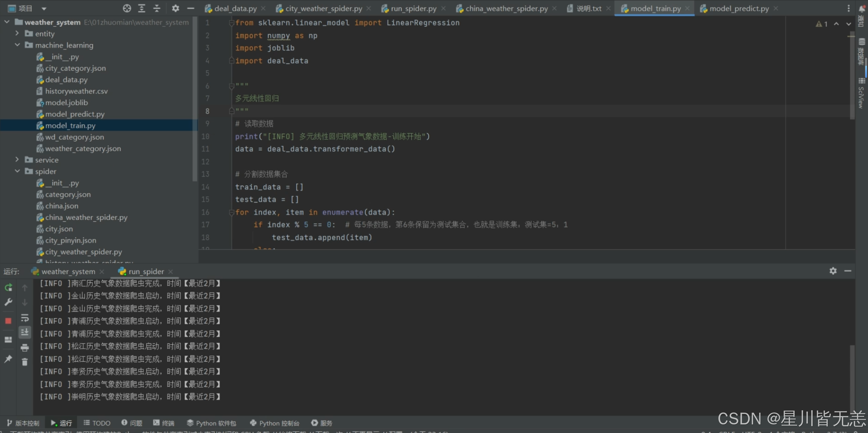
Task: Open the TODO tool window button
Action: [x=97, y=423]
